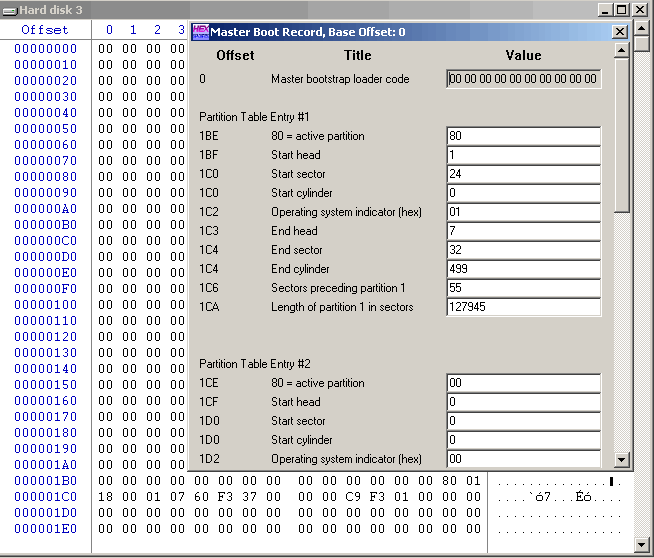The image size is (654, 558).
Task: Select offset row 000001B0
Action: (45, 481)
